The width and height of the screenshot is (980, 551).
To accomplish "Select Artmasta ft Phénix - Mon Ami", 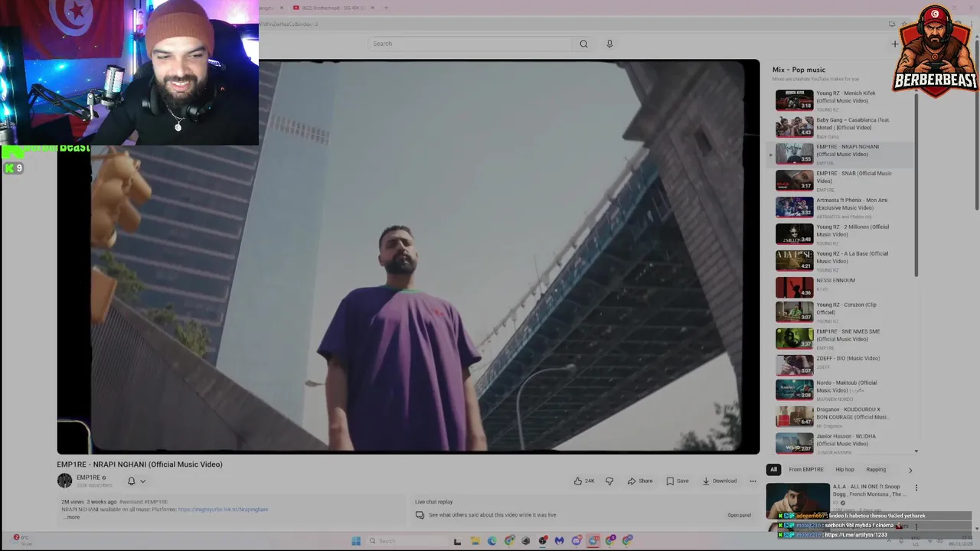I will click(x=844, y=207).
